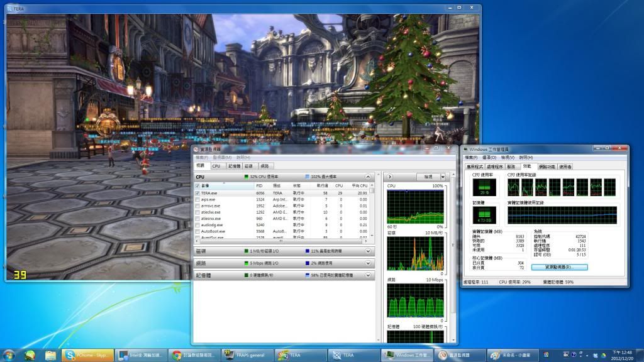Screen dimensions: 644x362
Task: Click the first TERA taskbar button
Action: pyautogui.click(x=301, y=355)
